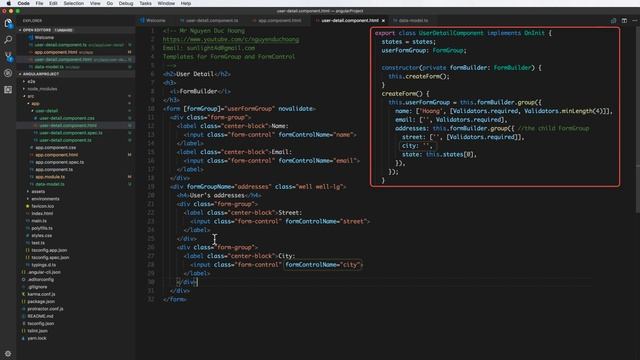Collapse the user-detail folder
The height and width of the screenshot is (360, 640).
tap(46, 111)
